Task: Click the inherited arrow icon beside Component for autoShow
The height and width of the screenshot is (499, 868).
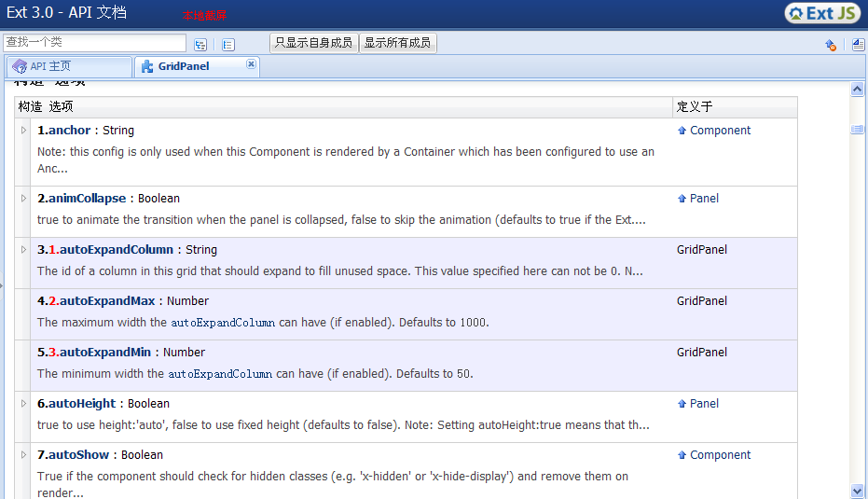Action: point(682,455)
